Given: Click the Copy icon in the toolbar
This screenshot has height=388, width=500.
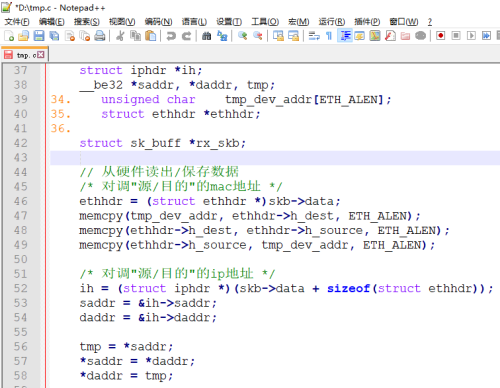Looking at the screenshot, I should 135,36.
